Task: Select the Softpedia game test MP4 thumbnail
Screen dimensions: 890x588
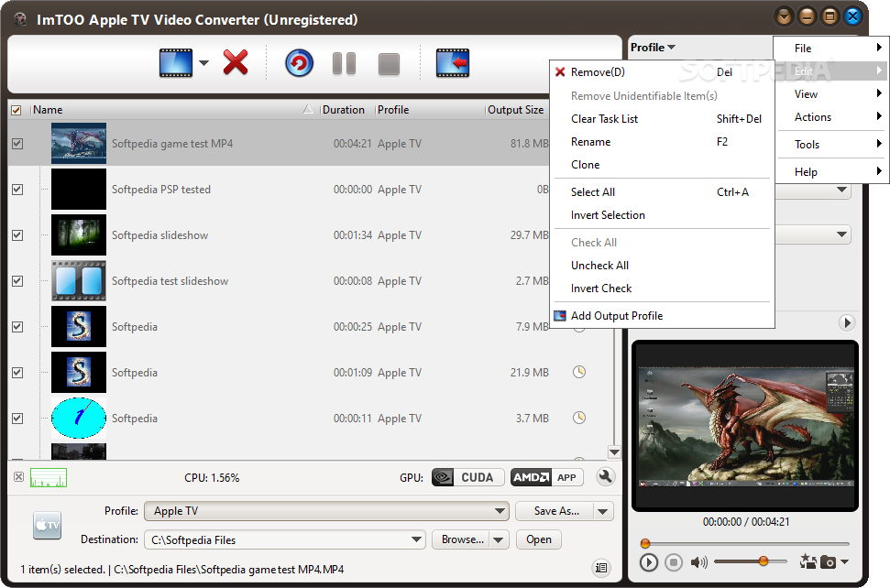Action: click(x=79, y=144)
